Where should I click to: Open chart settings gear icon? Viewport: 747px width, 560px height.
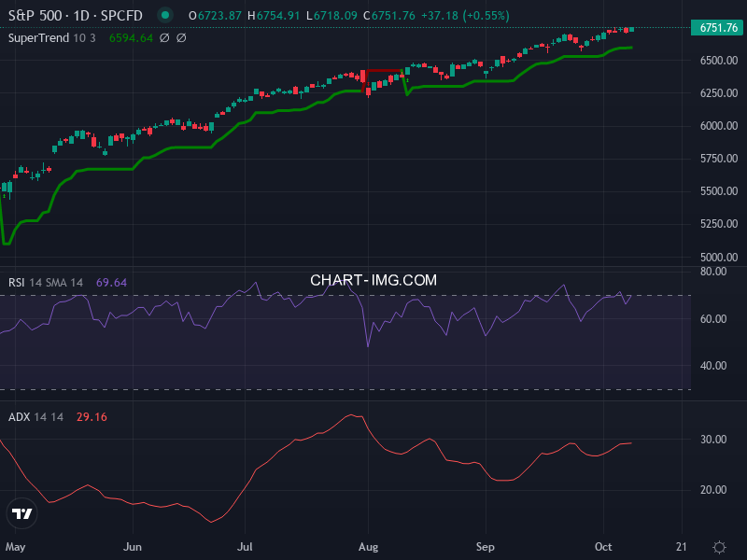tap(719, 547)
